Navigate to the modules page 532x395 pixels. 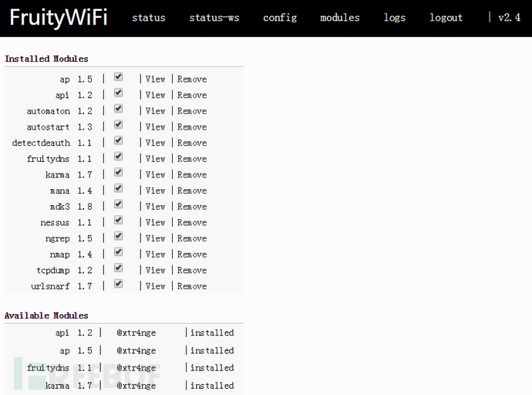(x=340, y=18)
